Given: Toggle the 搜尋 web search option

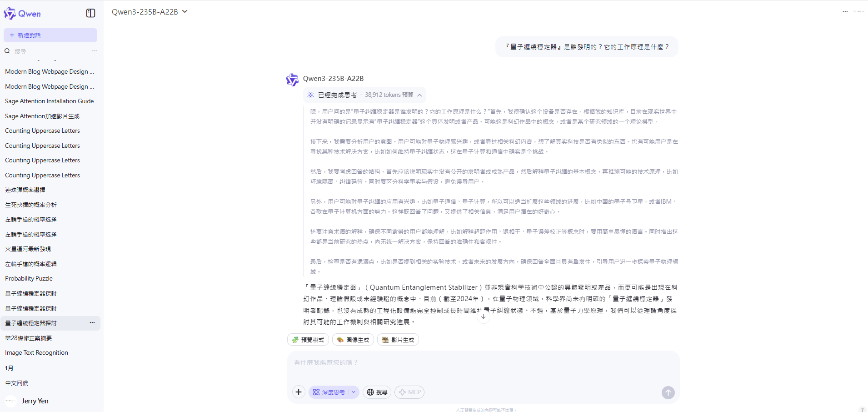Looking at the screenshot, I should [x=377, y=392].
